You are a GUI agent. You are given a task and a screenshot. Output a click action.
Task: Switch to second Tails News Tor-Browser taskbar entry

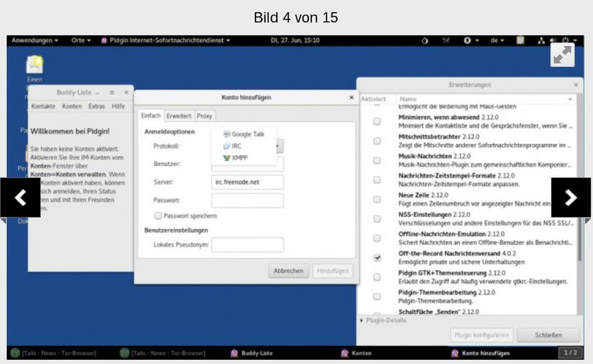pyautogui.click(x=163, y=353)
